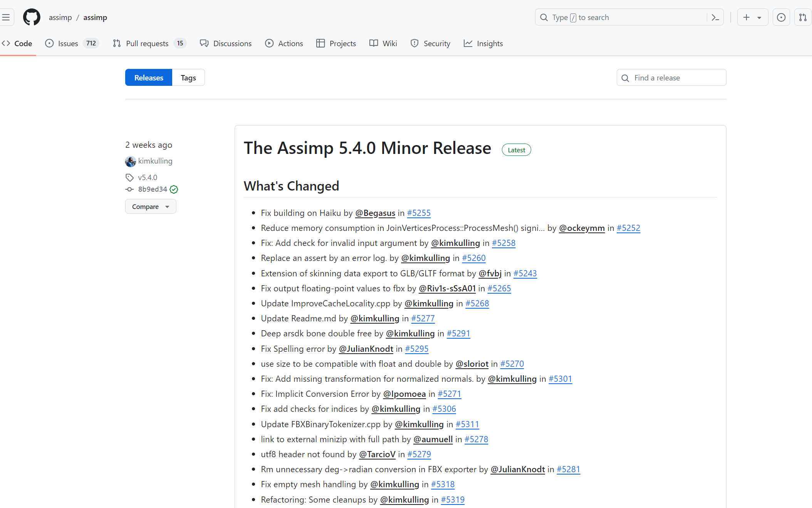Viewport: 812px width, 508px height.
Task: Open pull request #5268
Action: [x=477, y=303]
